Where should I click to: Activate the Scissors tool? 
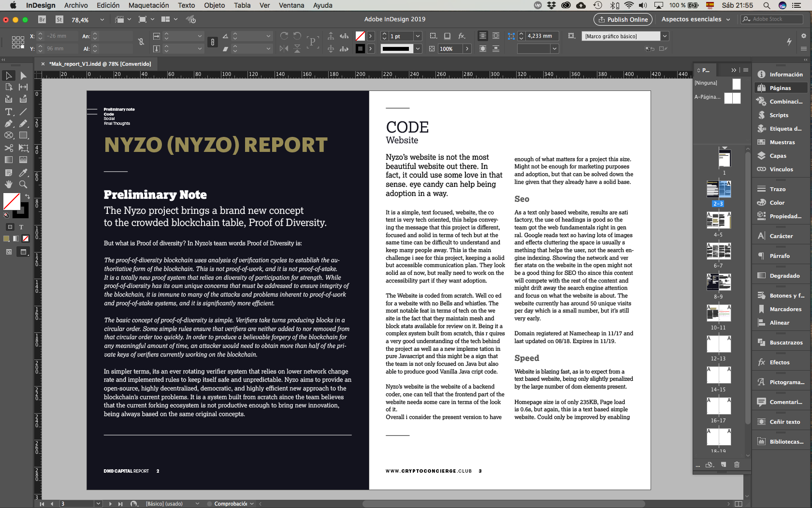click(x=9, y=148)
